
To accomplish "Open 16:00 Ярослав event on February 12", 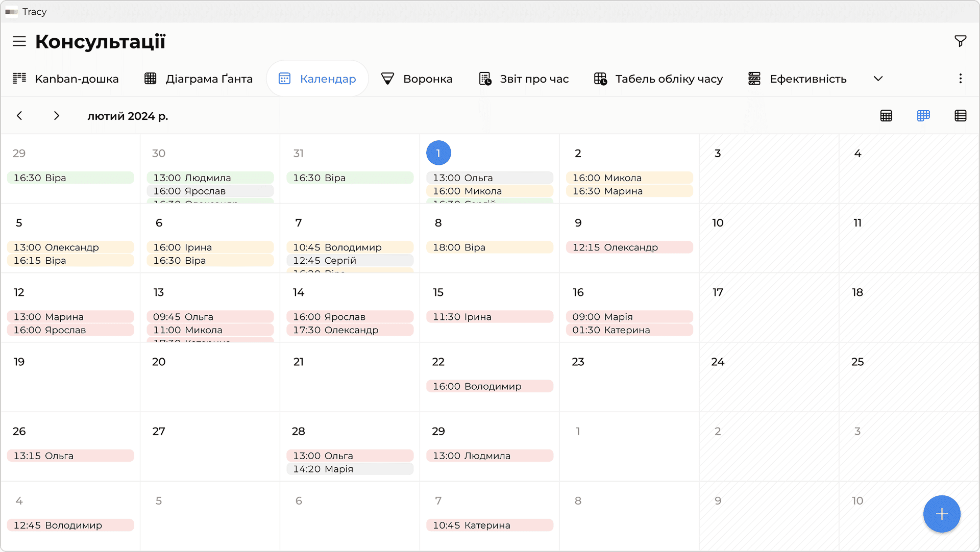I will coord(70,330).
